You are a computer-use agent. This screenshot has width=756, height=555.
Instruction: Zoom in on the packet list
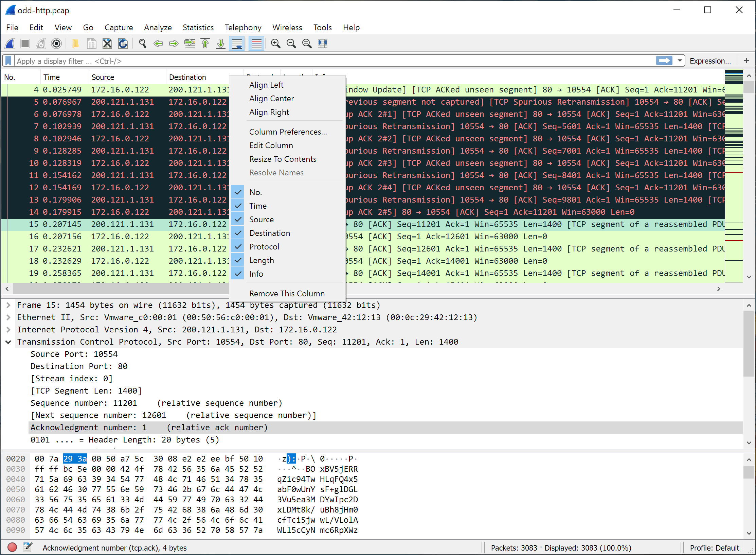coord(275,44)
